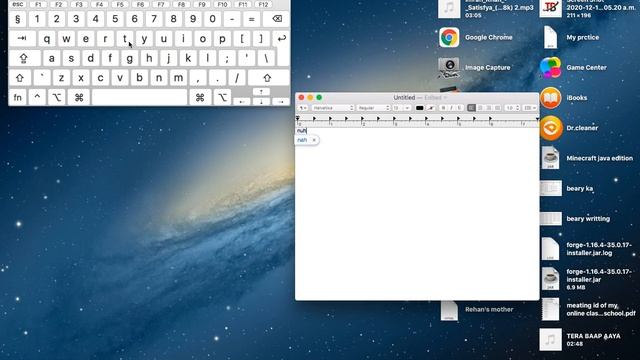Select the Screen Shot 2020-12 image icon

coord(550,8)
